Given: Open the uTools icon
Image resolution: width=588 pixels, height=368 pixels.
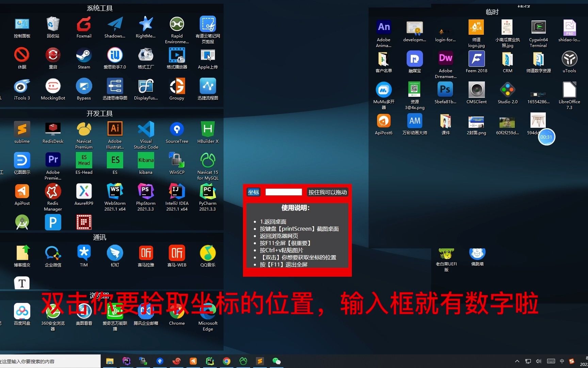Looking at the screenshot, I should (x=569, y=62).
